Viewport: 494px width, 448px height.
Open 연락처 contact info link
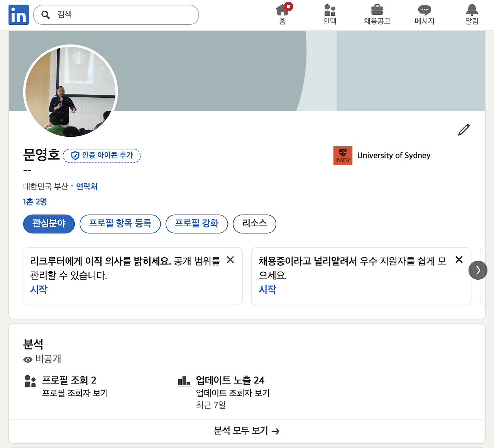point(86,187)
